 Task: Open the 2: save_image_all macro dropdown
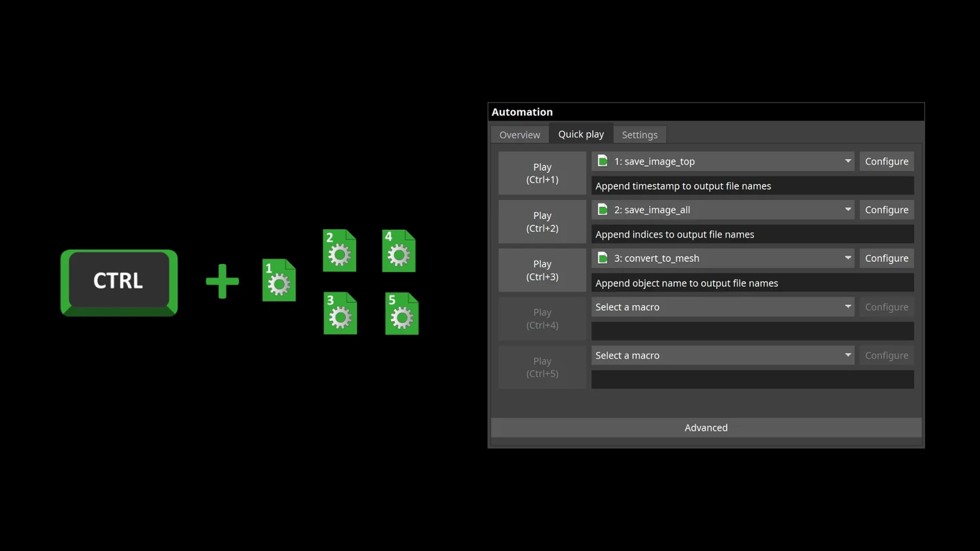[x=723, y=210]
